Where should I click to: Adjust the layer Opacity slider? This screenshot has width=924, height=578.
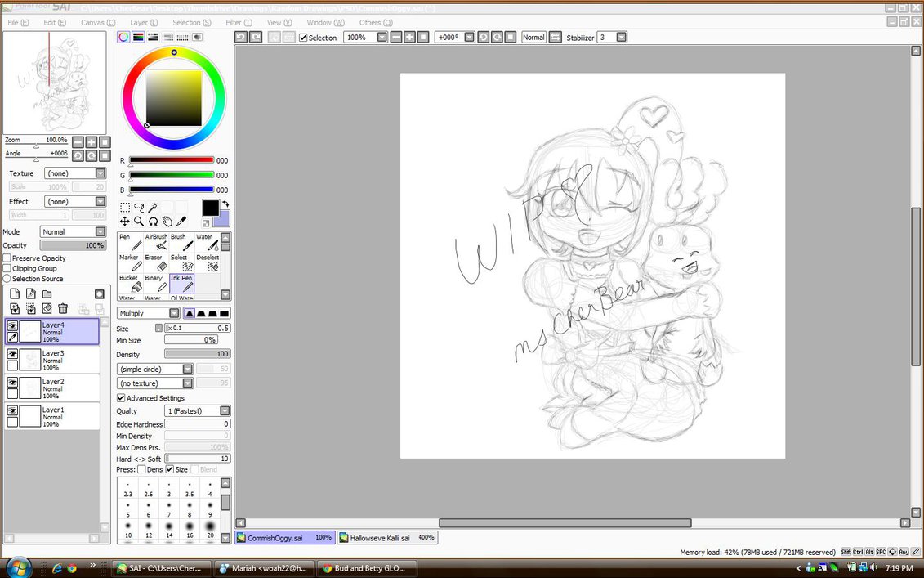pyautogui.click(x=73, y=245)
